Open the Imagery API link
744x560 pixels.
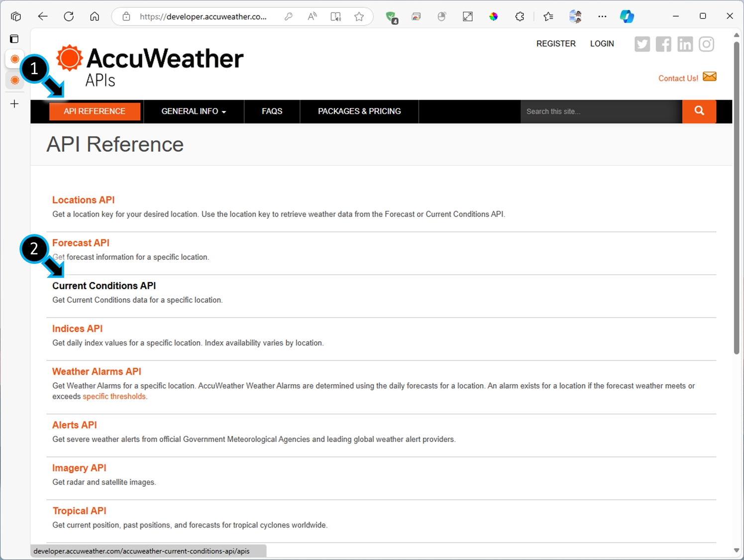point(79,468)
